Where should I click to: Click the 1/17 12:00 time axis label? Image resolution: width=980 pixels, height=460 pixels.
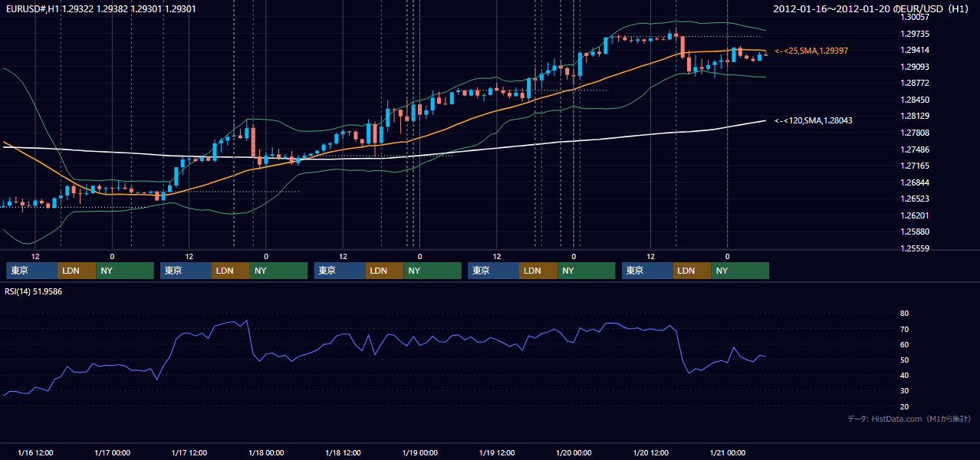click(x=189, y=452)
